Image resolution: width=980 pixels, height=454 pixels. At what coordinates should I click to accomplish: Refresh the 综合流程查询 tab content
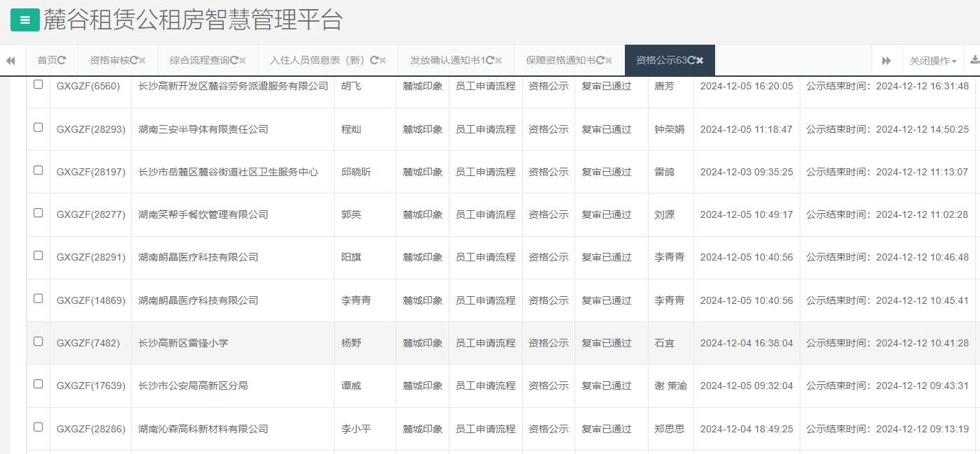click(x=235, y=60)
